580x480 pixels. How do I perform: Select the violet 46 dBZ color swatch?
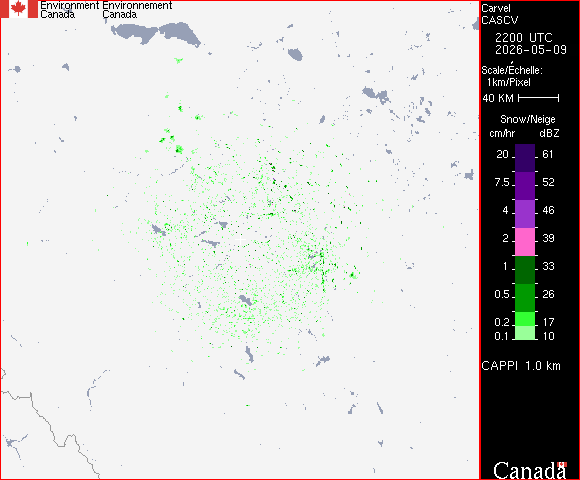tap(525, 214)
